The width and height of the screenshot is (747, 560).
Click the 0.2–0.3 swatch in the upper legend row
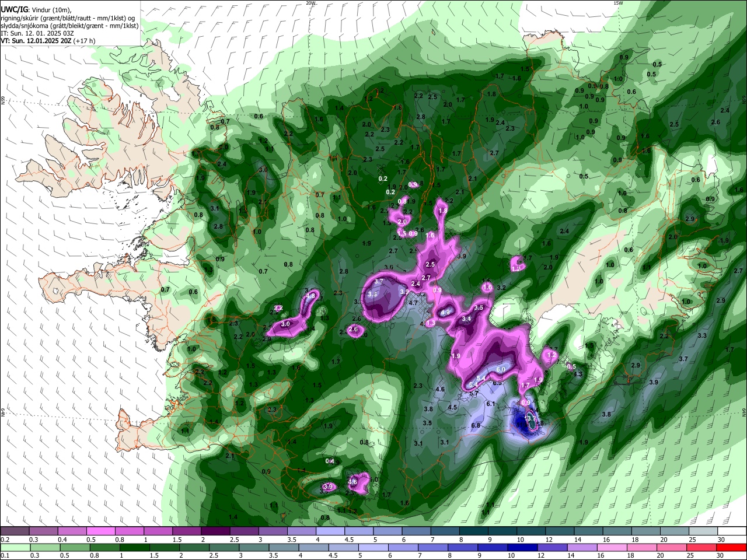pos(15,531)
